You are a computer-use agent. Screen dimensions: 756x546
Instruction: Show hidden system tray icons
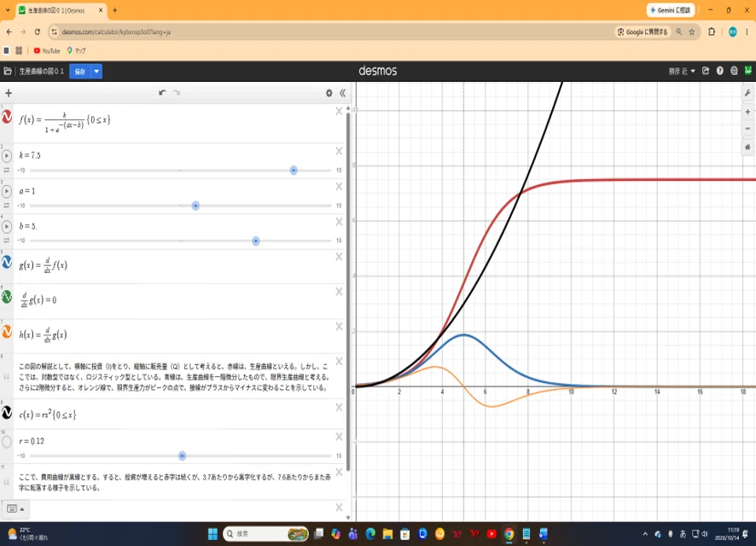pyautogui.click(x=645, y=534)
